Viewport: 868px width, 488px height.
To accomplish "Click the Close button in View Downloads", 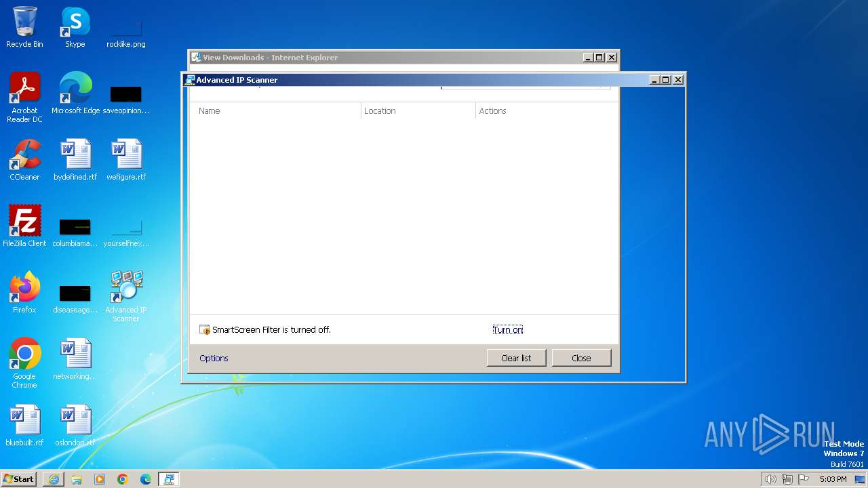I will point(581,358).
